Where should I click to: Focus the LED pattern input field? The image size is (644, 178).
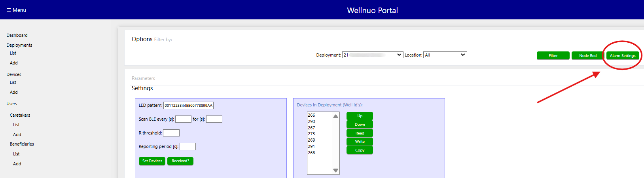click(x=188, y=106)
